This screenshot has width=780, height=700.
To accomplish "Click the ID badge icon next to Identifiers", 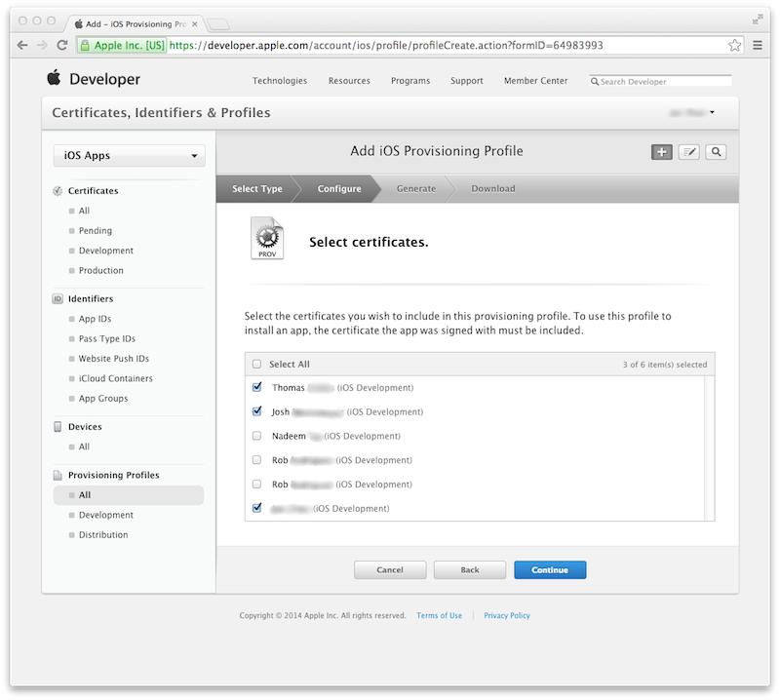I will point(59,298).
